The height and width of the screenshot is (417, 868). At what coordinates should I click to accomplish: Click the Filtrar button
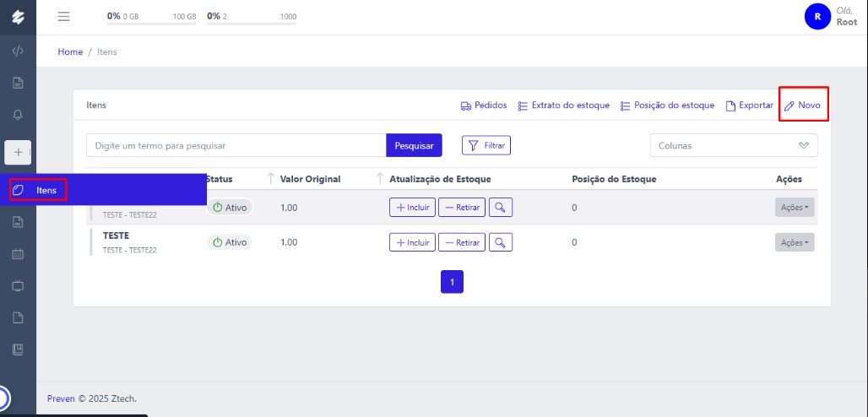486,145
